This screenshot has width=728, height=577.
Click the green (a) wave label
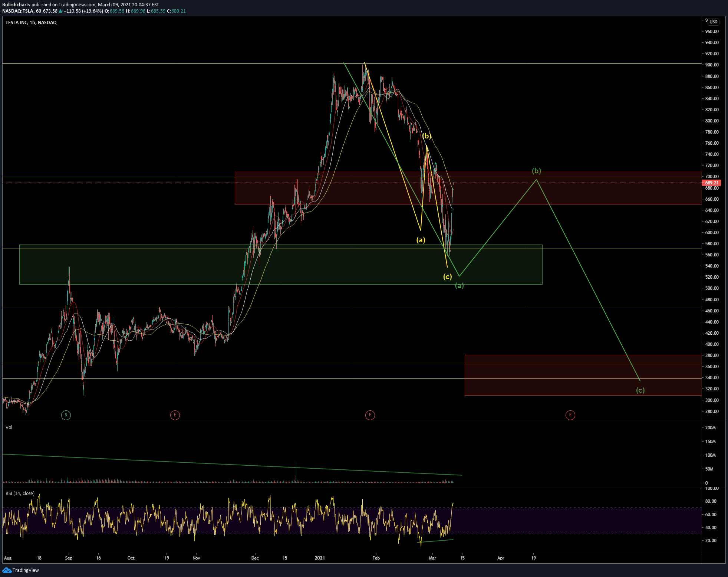coord(459,285)
